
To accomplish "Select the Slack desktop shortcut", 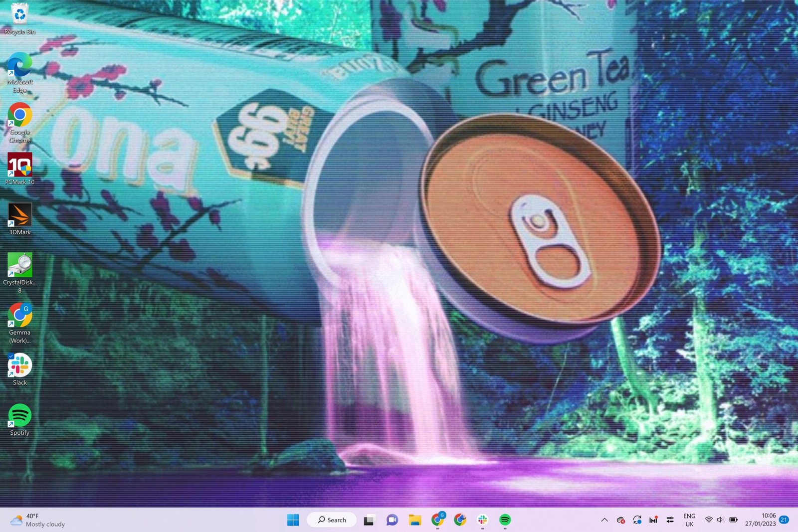I will pos(20,369).
